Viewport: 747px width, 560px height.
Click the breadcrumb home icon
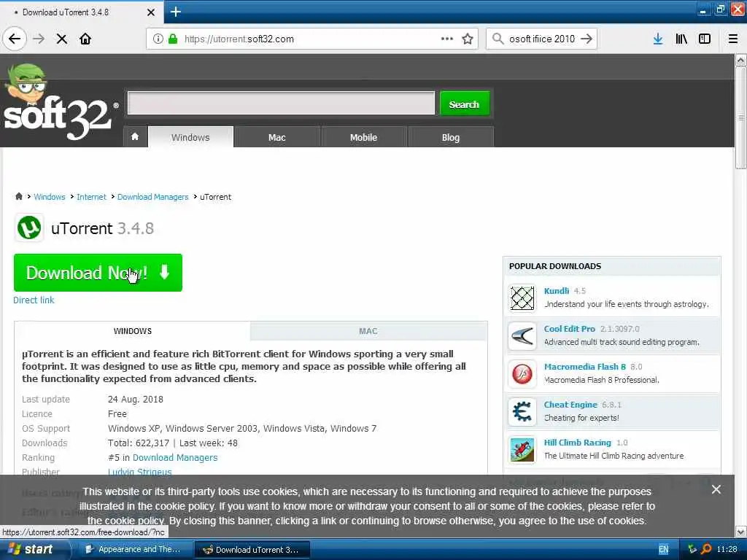click(18, 196)
